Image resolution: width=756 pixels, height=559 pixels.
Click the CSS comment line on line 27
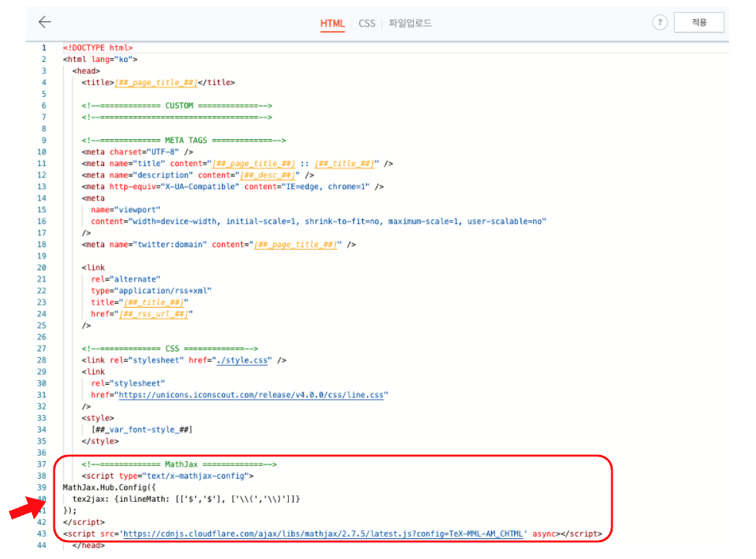[170, 348]
